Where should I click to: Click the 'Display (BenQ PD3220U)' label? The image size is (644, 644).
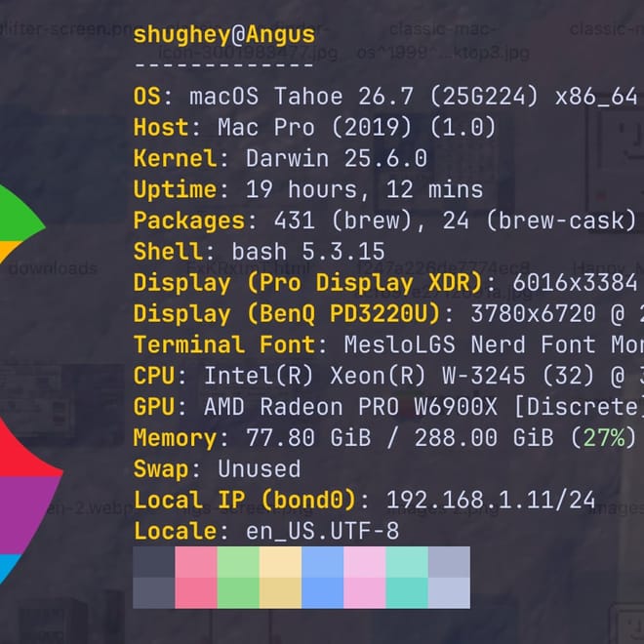point(287,314)
